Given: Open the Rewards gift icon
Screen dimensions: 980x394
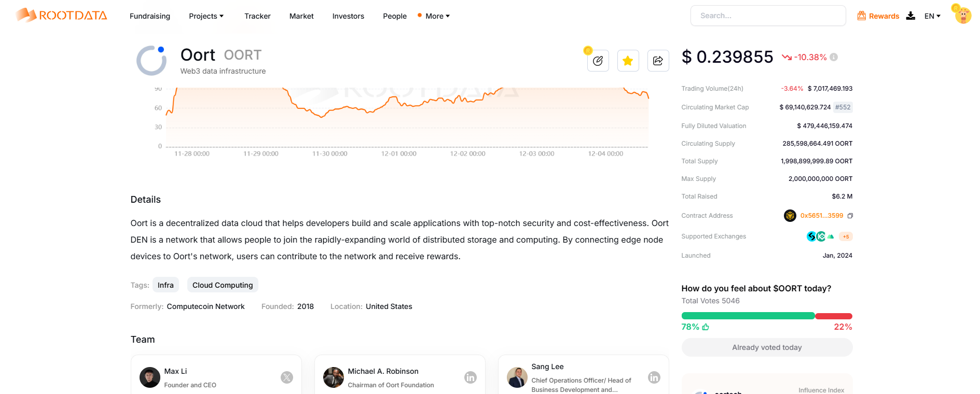Looking at the screenshot, I should tap(862, 16).
